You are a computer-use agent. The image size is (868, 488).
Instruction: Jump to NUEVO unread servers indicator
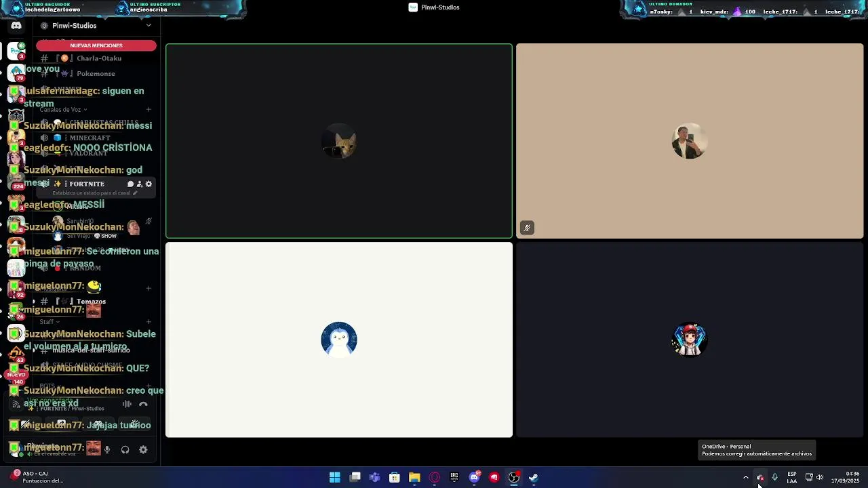click(x=16, y=374)
